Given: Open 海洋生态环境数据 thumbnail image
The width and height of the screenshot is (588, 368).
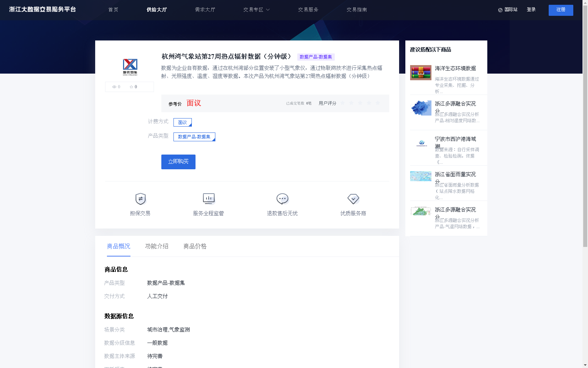Looking at the screenshot, I should [421, 73].
